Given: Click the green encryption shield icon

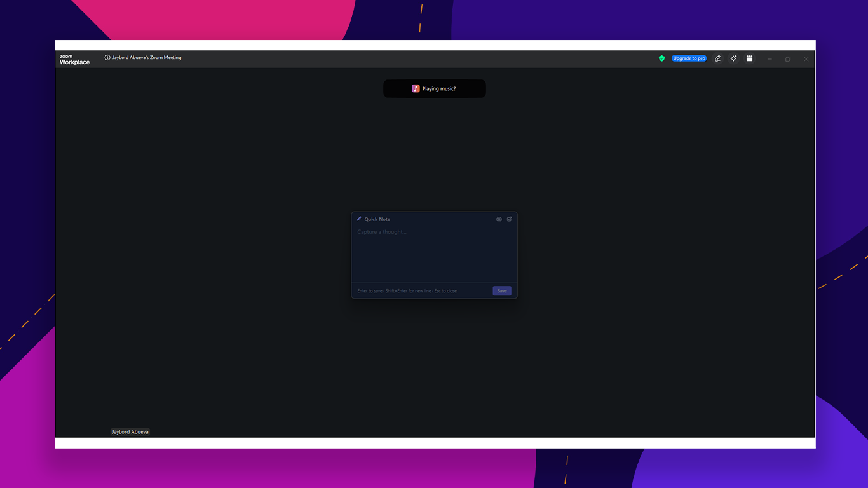Looking at the screenshot, I should 661,58.
